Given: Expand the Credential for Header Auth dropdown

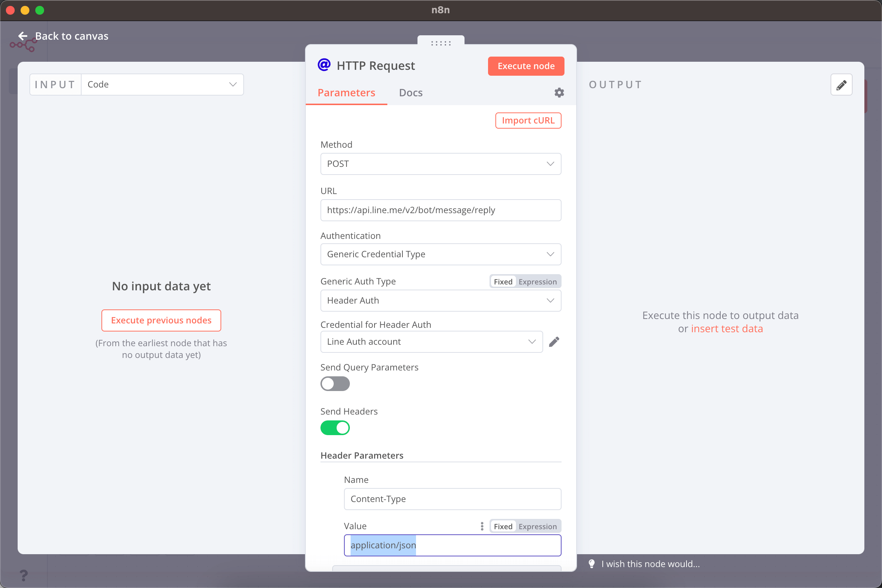Looking at the screenshot, I should coord(431,342).
